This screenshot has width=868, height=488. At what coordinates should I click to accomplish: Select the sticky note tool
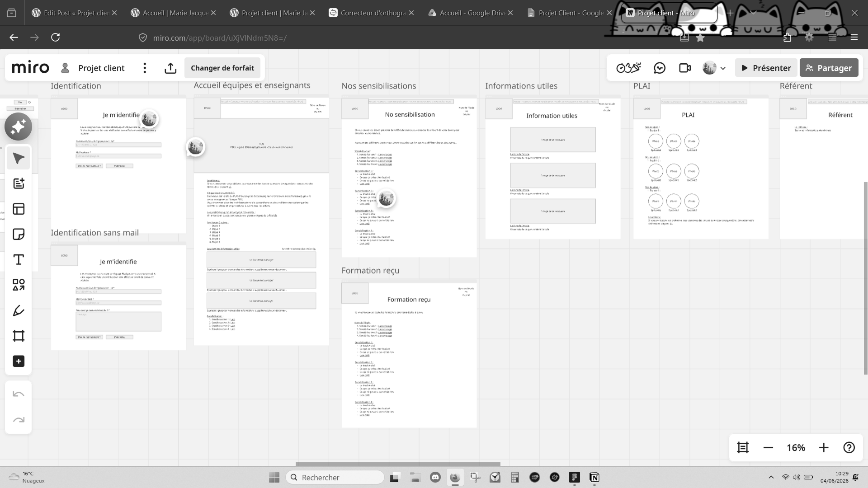tap(19, 234)
